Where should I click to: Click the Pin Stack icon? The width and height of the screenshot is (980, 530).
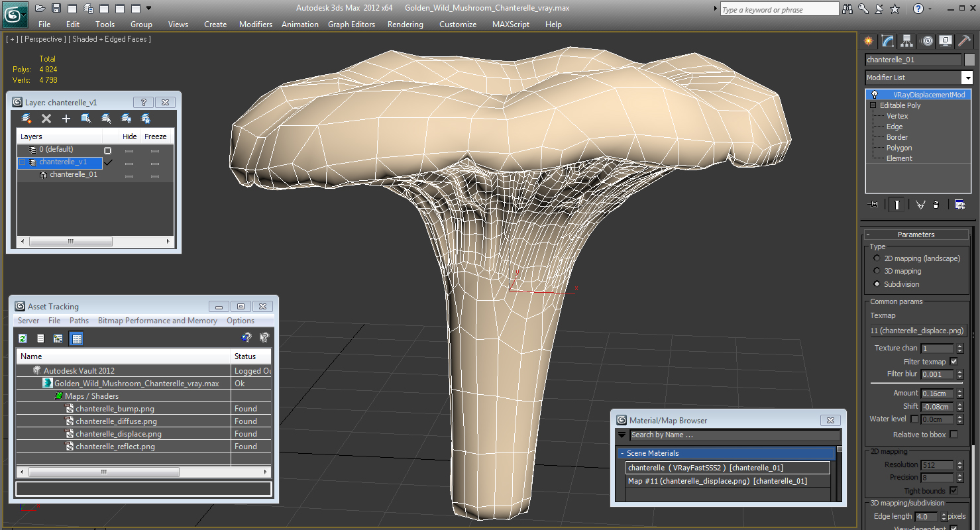[x=873, y=205]
